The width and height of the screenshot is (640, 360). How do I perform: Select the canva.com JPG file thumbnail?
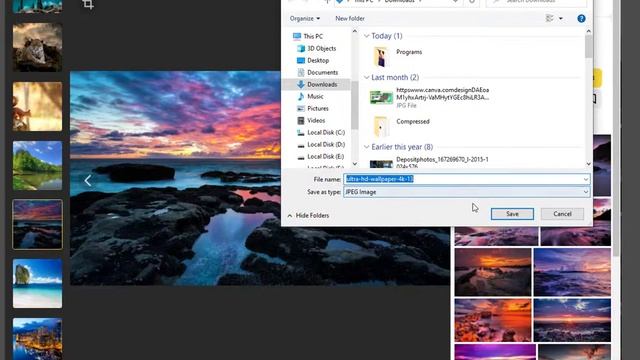tap(381, 98)
